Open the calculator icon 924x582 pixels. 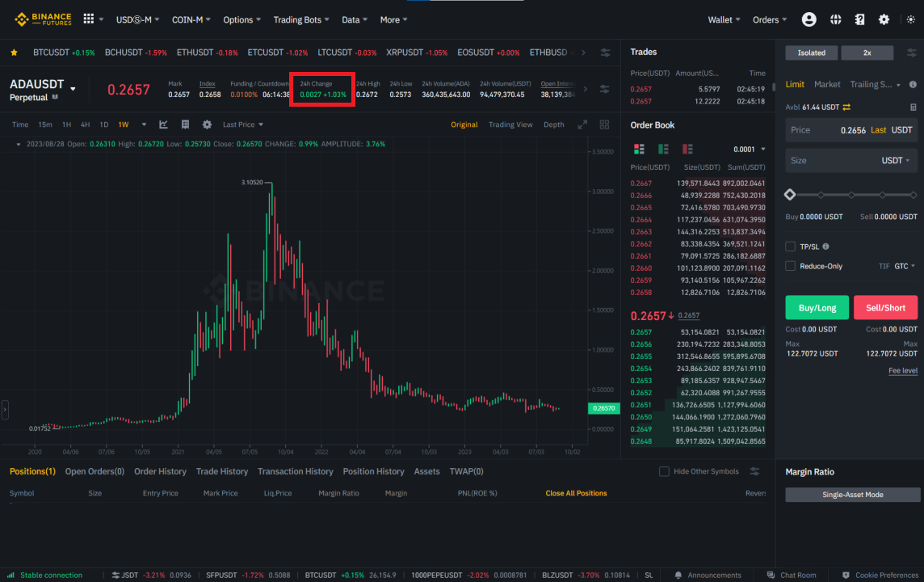pyautogui.click(x=913, y=107)
